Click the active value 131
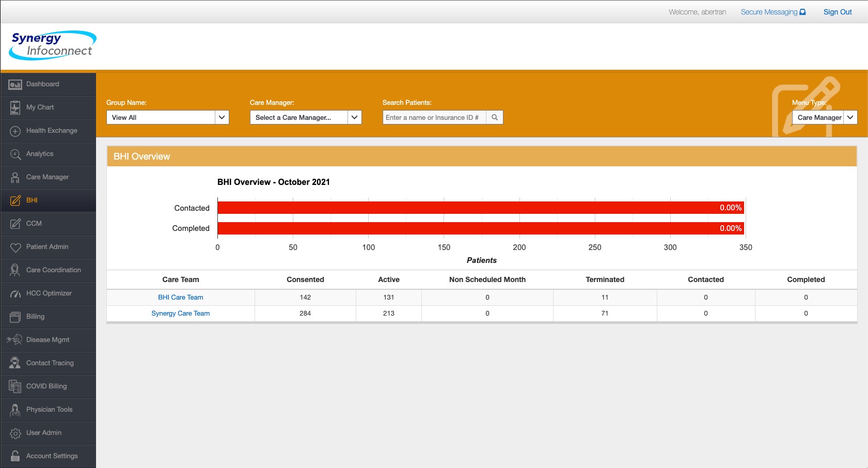This screenshot has width=868, height=468. [x=389, y=298]
